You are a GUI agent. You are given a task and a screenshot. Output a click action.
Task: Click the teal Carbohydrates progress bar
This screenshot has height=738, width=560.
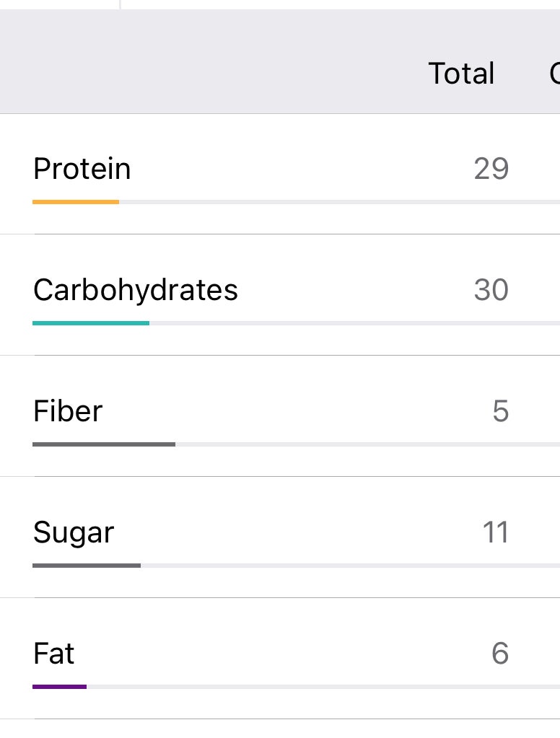(91, 323)
